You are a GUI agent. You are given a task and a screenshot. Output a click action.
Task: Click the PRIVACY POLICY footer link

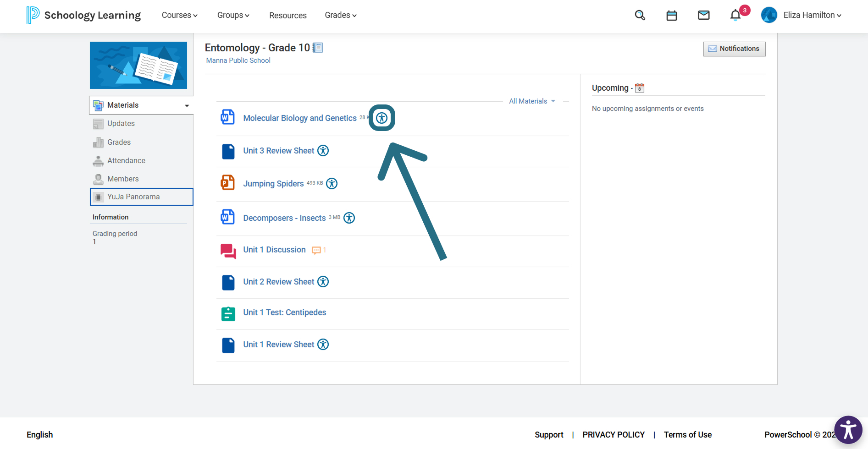click(x=614, y=435)
